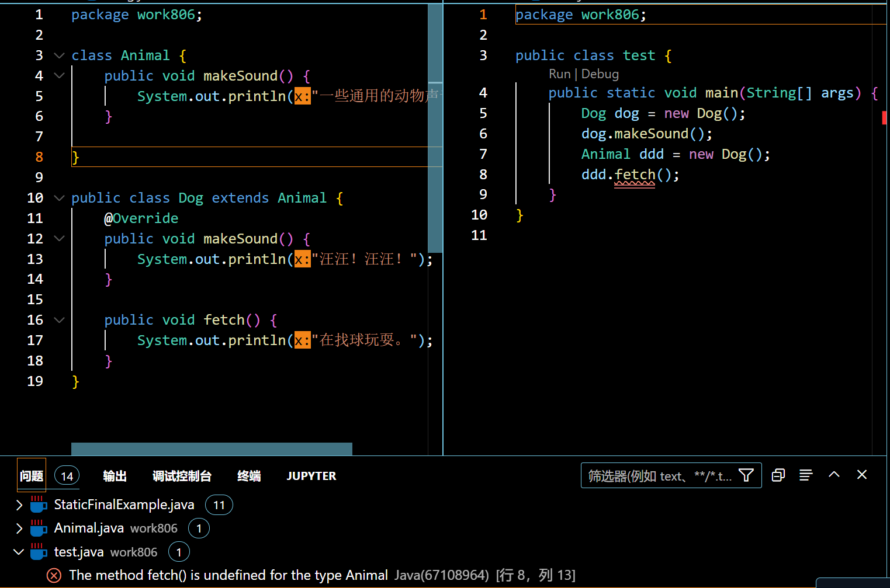Click Java file icon of test.java
Screen dimensions: 890x588
pyautogui.click(x=39, y=552)
